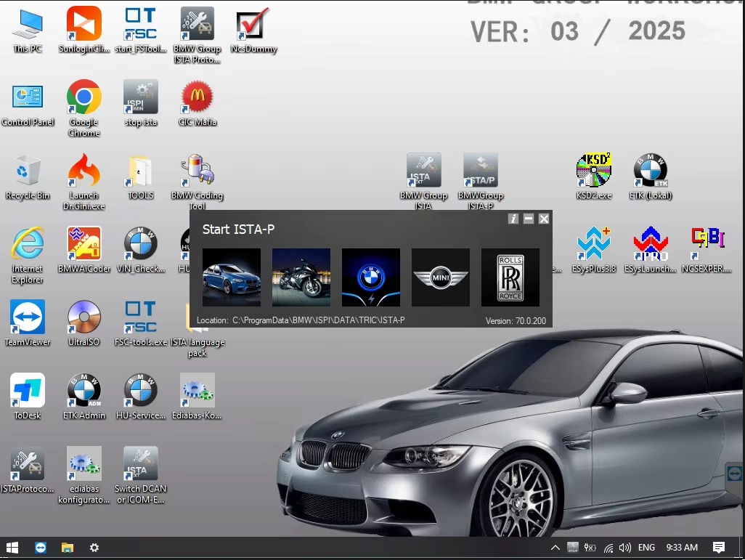
Task: Start ISTA-P with motorcycle thumbnail
Action: point(301,277)
